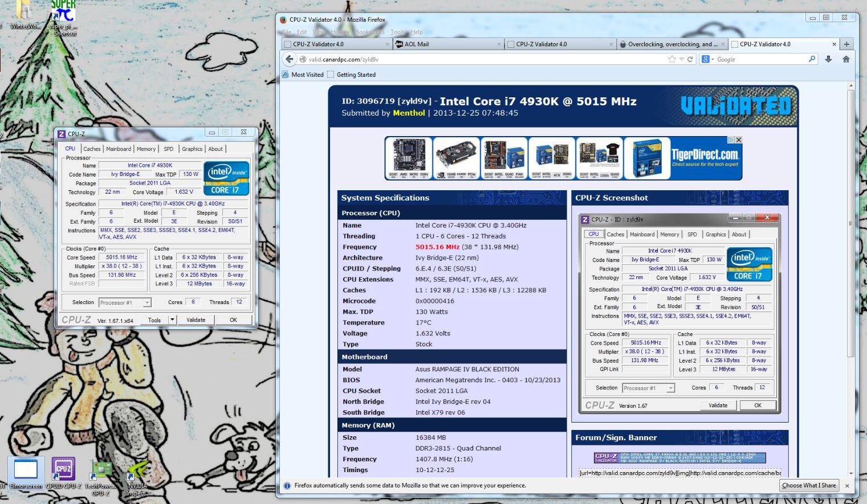Screen dimensions: 867x504
Task: Click the 1.632 Volts voltage value
Action: (x=433, y=334)
